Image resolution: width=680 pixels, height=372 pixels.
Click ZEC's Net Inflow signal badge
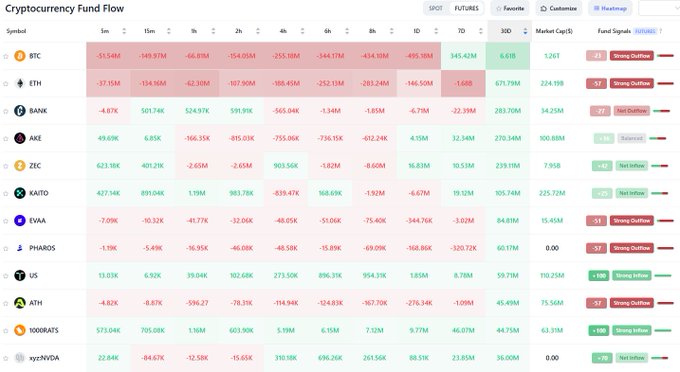tap(631, 166)
